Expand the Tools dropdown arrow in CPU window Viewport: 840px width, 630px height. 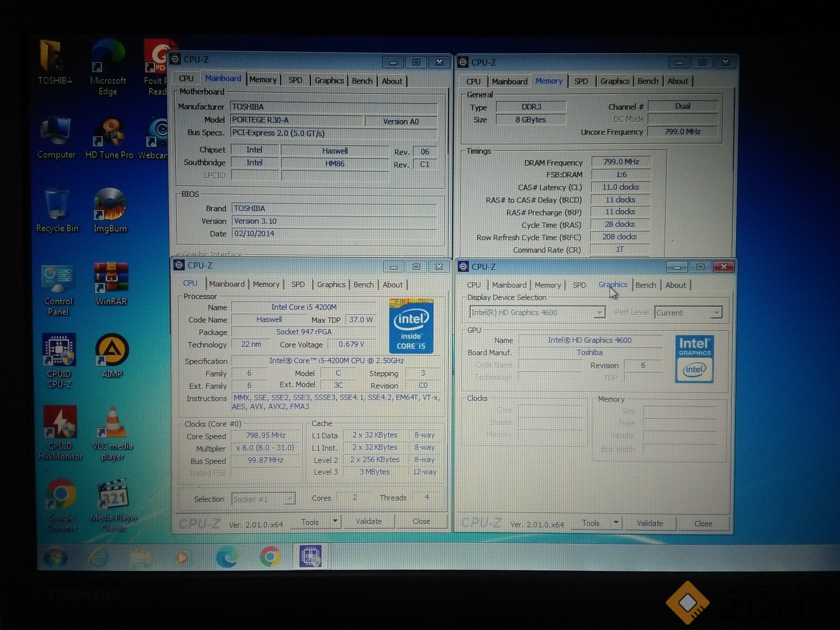(x=335, y=521)
